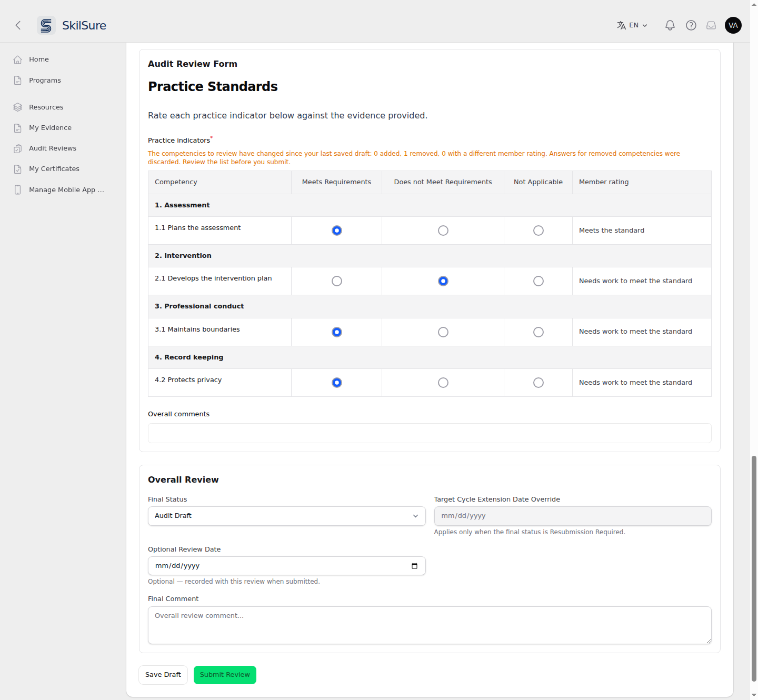
Task: Click the competencies changed warning message
Action: [414, 158]
